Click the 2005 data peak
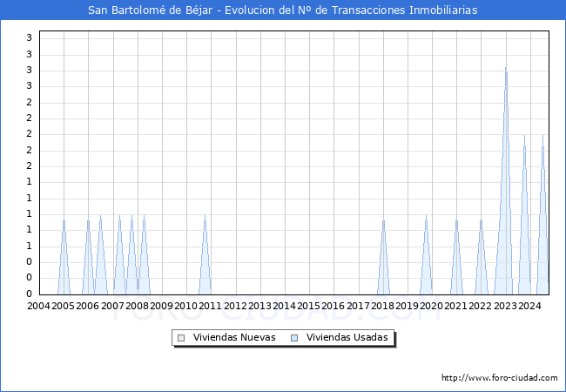This screenshot has height=392, width=566. [64, 257]
